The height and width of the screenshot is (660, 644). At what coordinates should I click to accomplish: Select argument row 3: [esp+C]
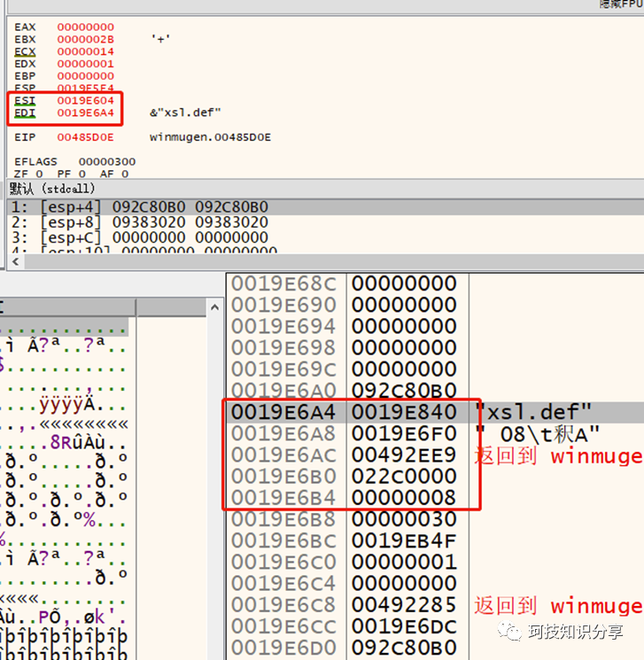(x=325, y=237)
